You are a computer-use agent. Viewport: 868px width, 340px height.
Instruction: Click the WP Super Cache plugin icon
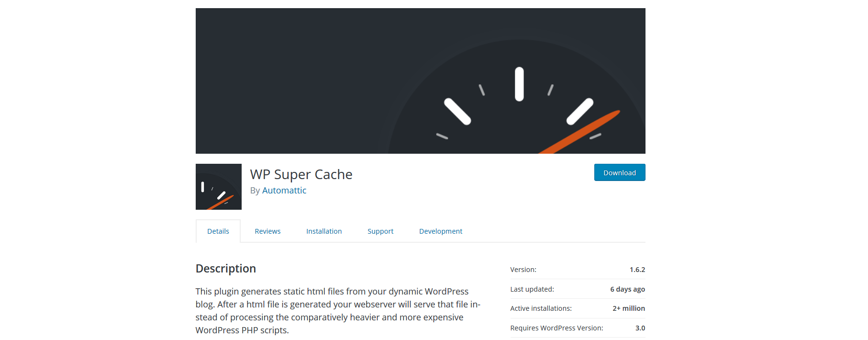pyautogui.click(x=218, y=187)
